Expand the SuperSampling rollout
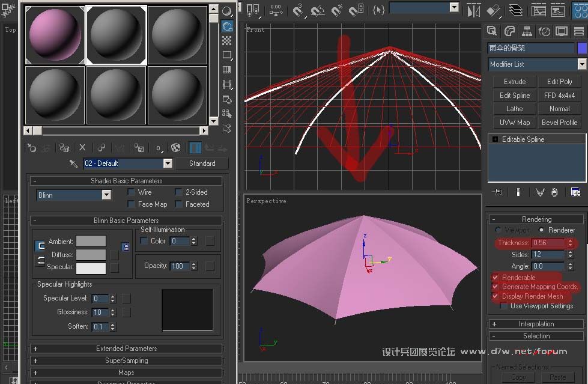The width and height of the screenshot is (588, 384). [126, 361]
